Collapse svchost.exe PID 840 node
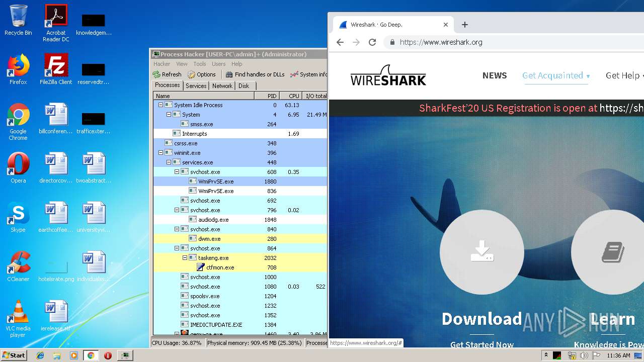The width and height of the screenshot is (644, 362). click(177, 229)
